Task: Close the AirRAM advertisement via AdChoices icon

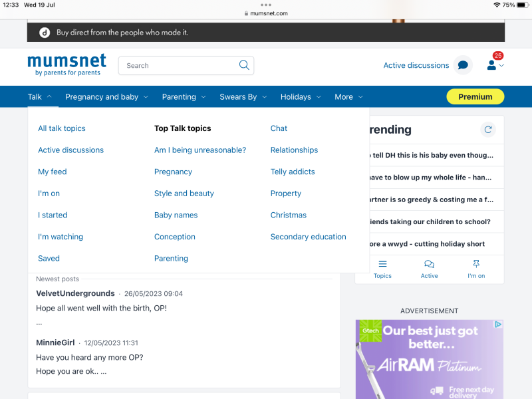Action: tap(497, 325)
